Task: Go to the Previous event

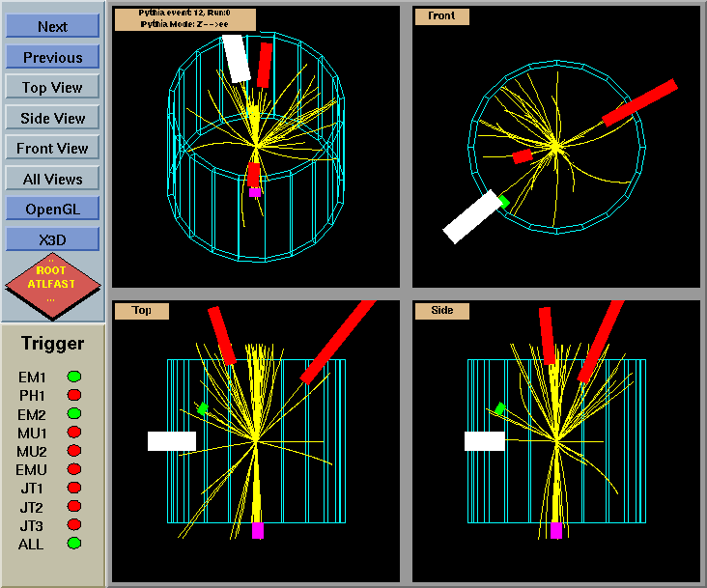Action: 52,57
